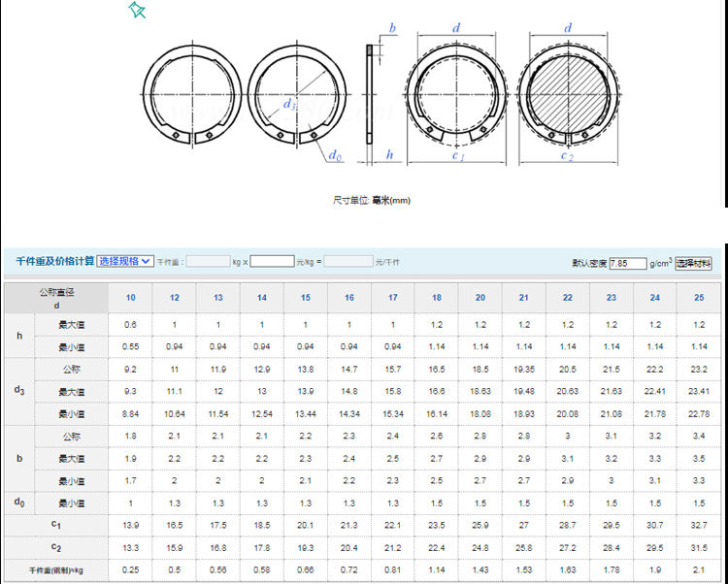Image resolution: width=728 pixels, height=584 pixels.
Task: Open nominal diameter 18 column link
Action: pyautogui.click(x=437, y=298)
